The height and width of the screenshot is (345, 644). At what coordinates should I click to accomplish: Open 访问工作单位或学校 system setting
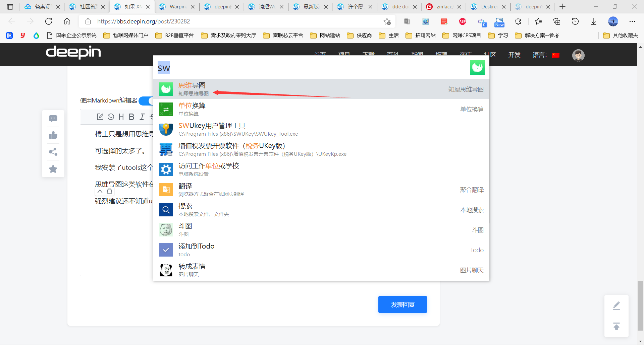(321, 169)
